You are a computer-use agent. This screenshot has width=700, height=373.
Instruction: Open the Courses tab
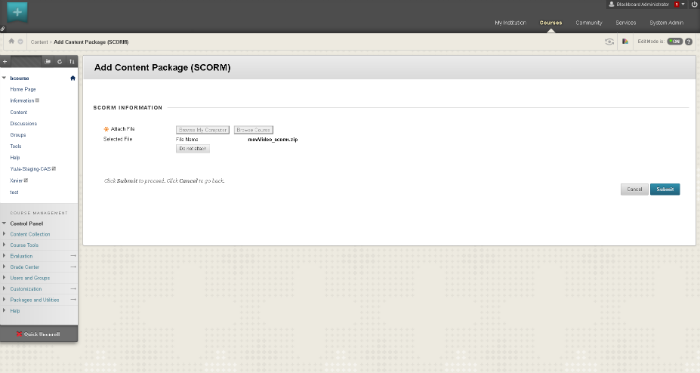click(551, 23)
